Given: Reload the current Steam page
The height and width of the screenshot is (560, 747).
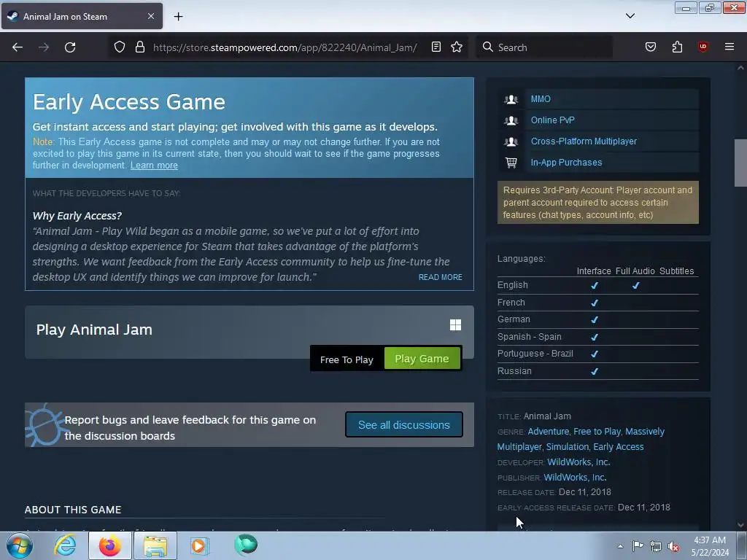Looking at the screenshot, I should [70, 47].
